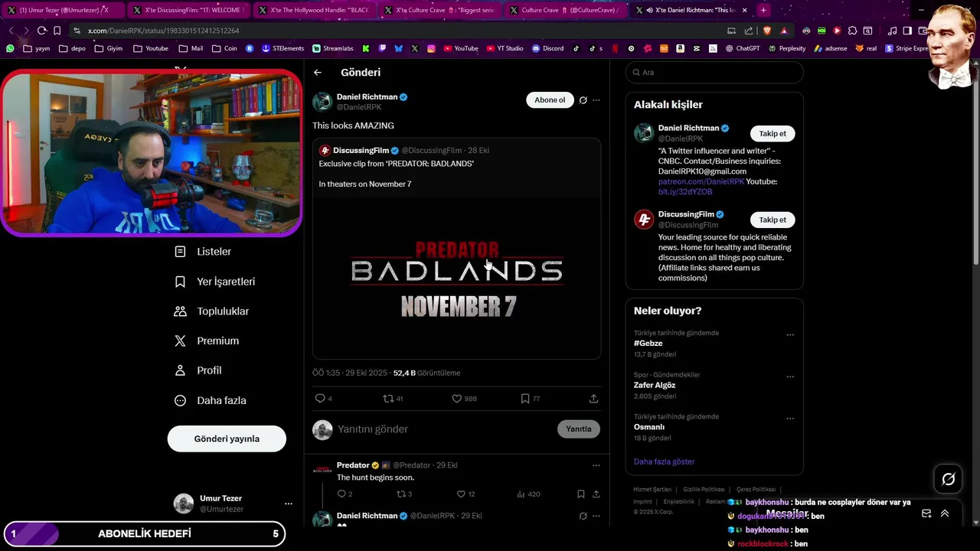980x551 pixels.
Task: Go back with the Gönderi arrow
Action: point(318,73)
